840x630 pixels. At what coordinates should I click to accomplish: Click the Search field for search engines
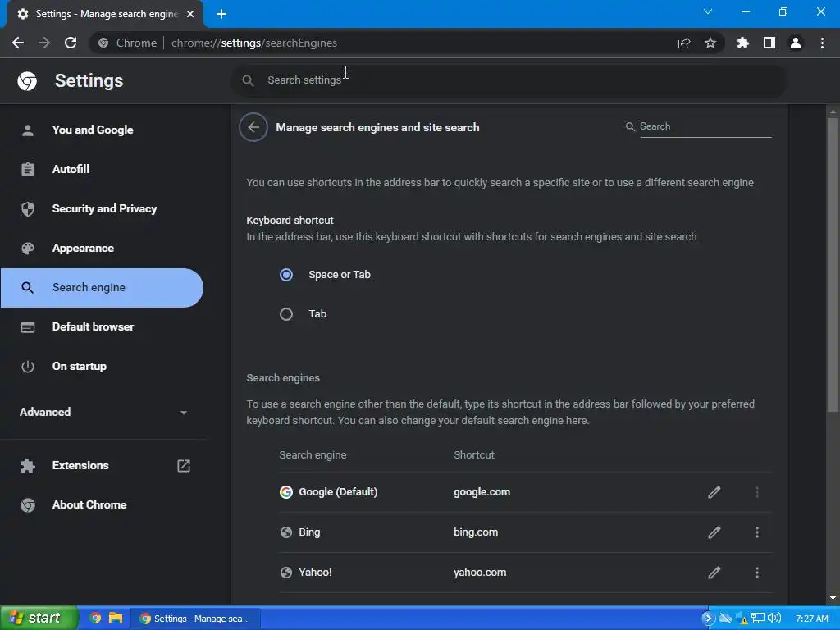coord(705,127)
